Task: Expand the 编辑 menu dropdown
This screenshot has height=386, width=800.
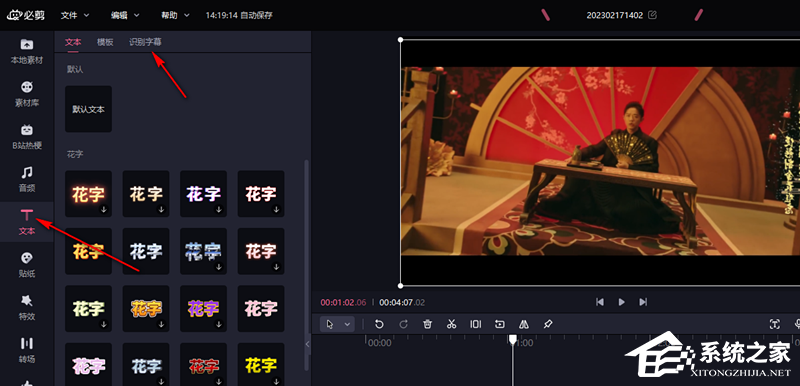Action: pos(125,15)
